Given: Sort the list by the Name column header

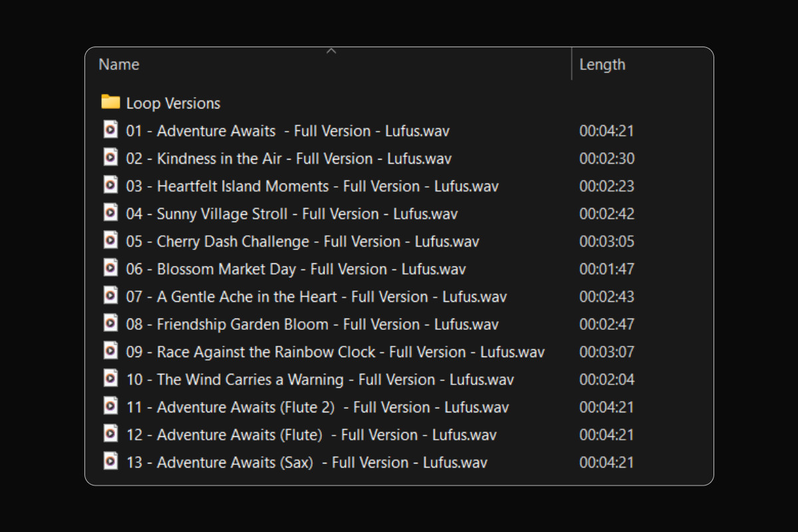Looking at the screenshot, I should tap(119, 65).
